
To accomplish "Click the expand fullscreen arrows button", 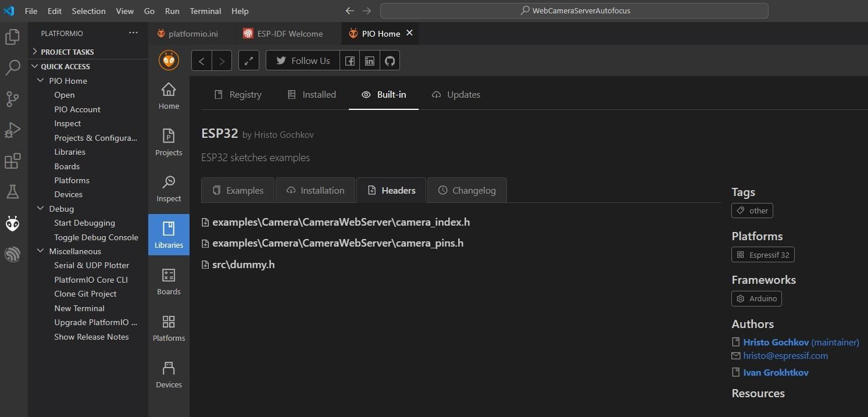I will (249, 60).
